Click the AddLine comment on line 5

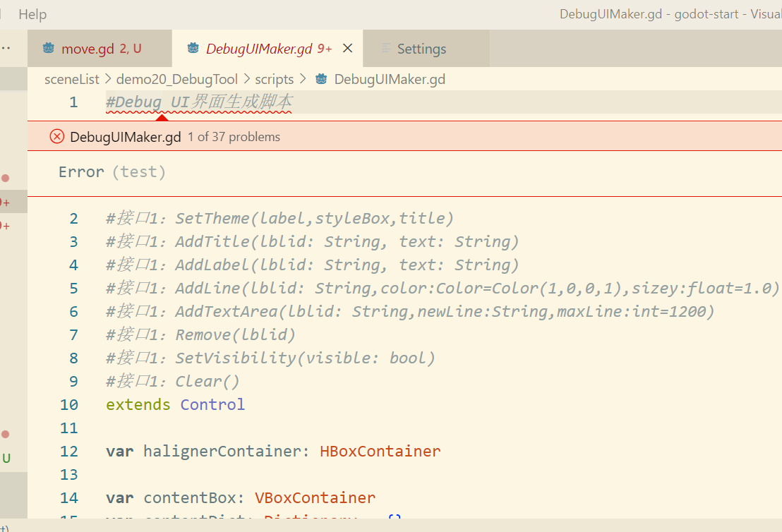[x=443, y=288]
